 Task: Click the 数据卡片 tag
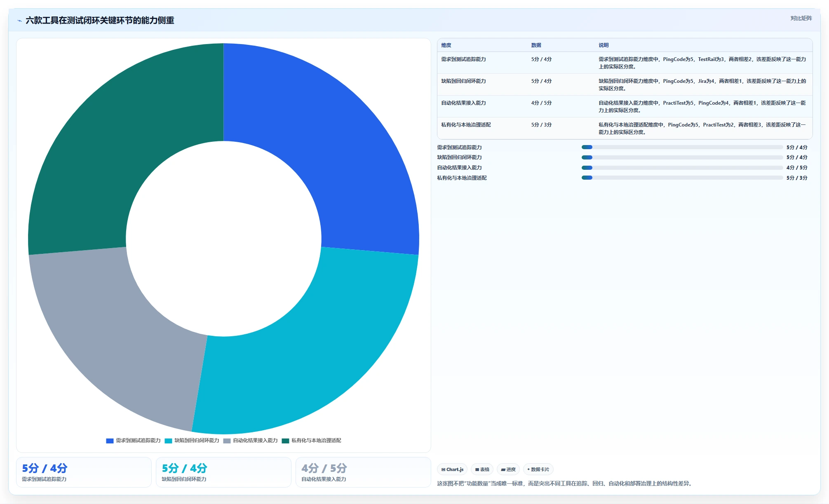click(538, 469)
